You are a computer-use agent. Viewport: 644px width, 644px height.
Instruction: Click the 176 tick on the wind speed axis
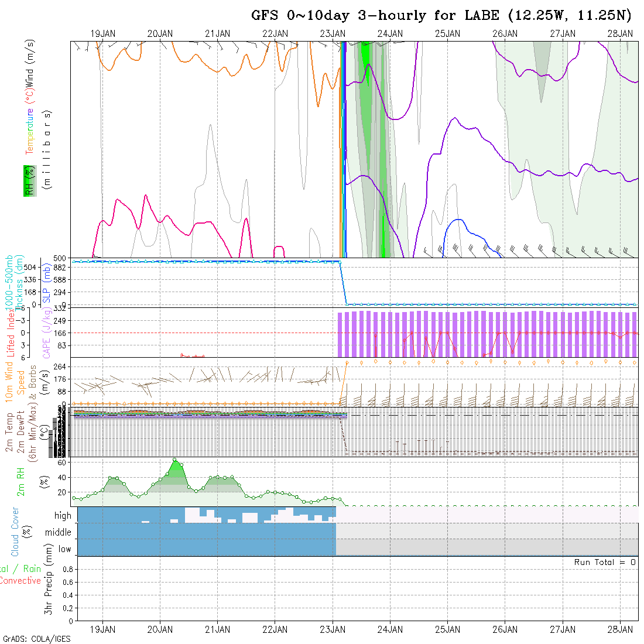coord(60,379)
